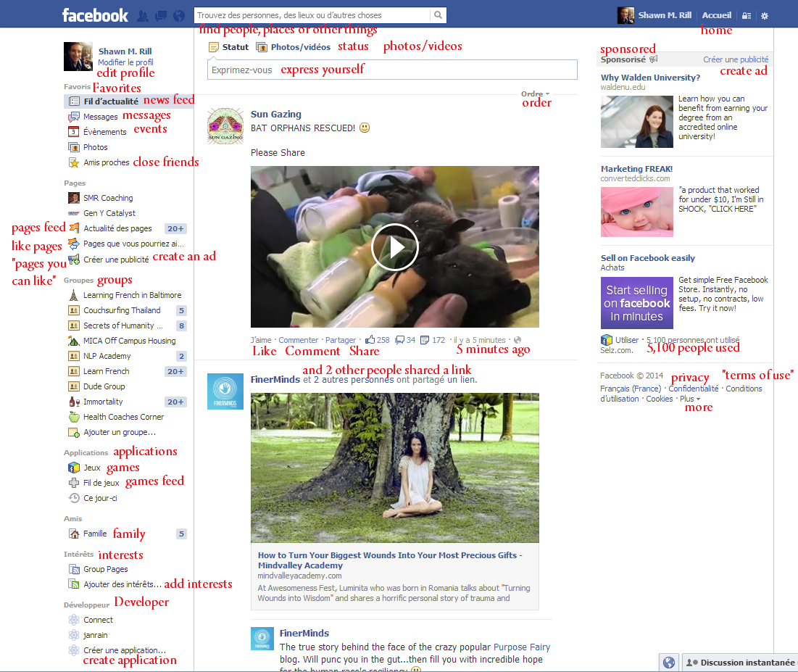798x672 pixels.
Task: Click Marketing FREAK! baby ad image
Action: pos(636,212)
